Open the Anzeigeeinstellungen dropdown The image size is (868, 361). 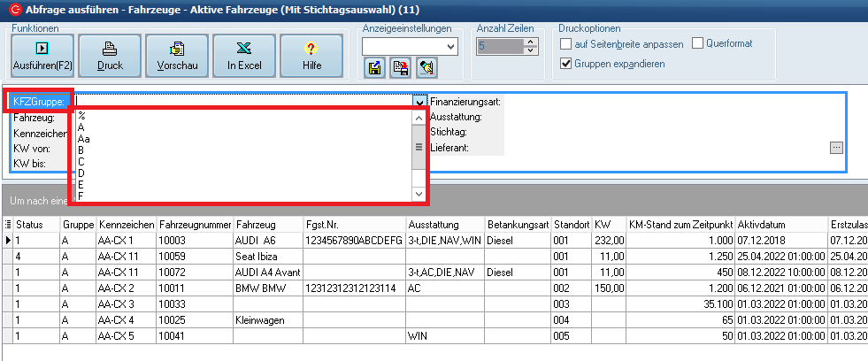[451, 46]
